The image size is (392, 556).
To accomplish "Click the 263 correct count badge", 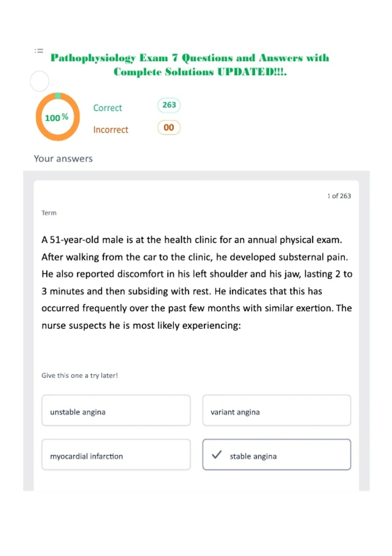I will [169, 105].
